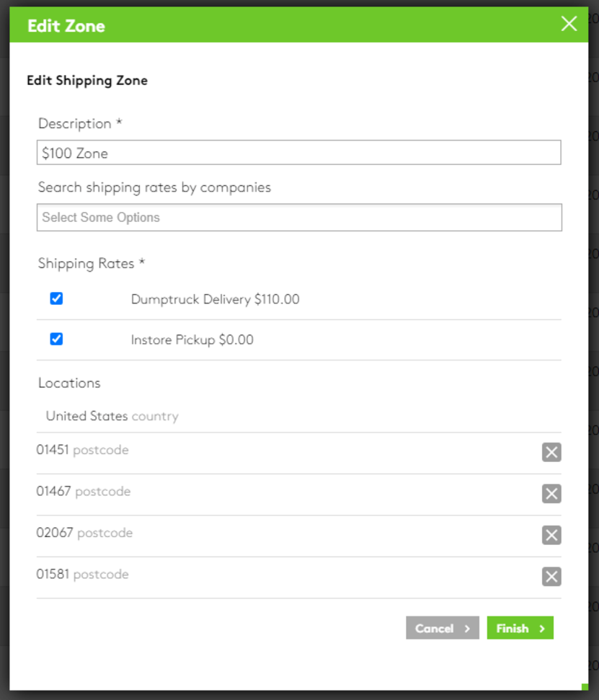
Task: Delete the 02067 postcode entry
Action: [551, 535]
